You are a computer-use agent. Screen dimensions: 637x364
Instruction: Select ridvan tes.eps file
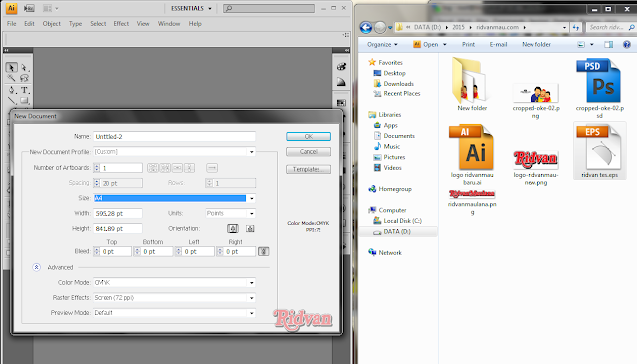tap(599, 151)
